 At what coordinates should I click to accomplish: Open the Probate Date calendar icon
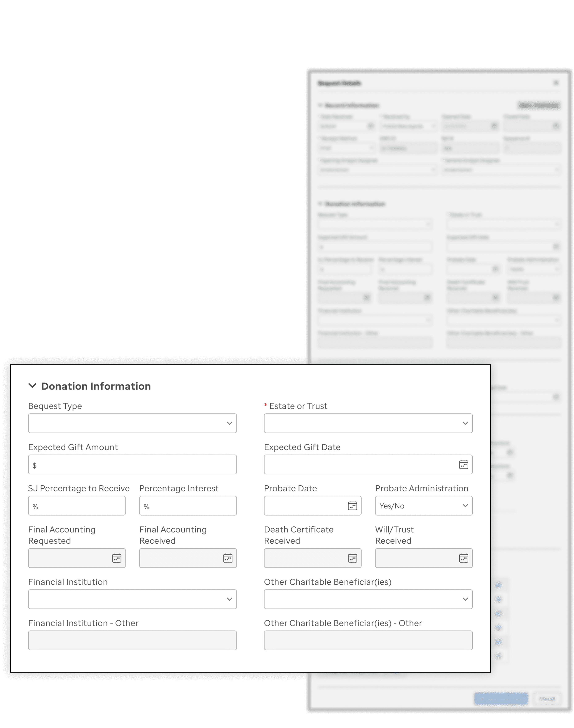click(352, 506)
